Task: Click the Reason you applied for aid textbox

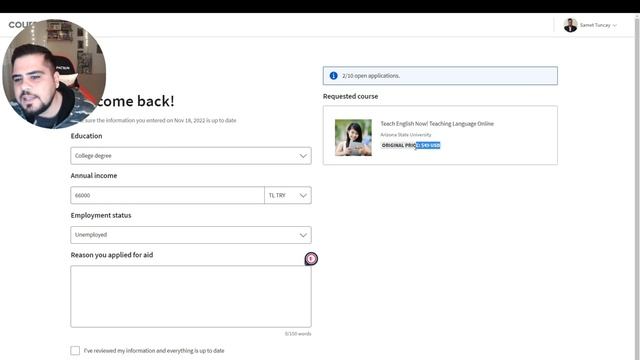Action: click(x=191, y=296)
